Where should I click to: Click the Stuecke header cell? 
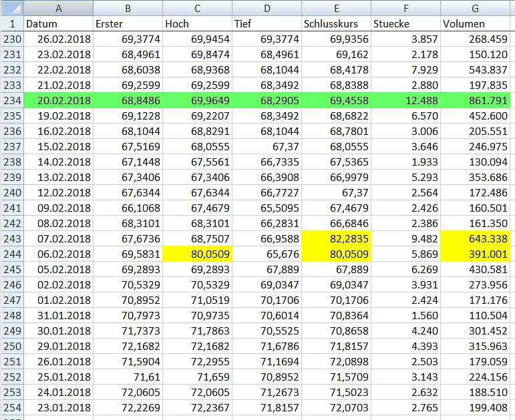pos(406,23)
